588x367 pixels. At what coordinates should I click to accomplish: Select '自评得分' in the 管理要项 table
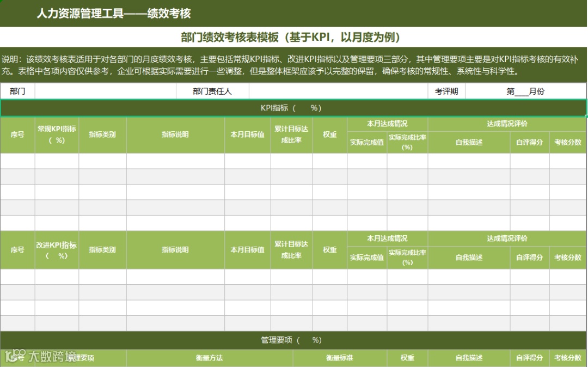pos(530,358)
